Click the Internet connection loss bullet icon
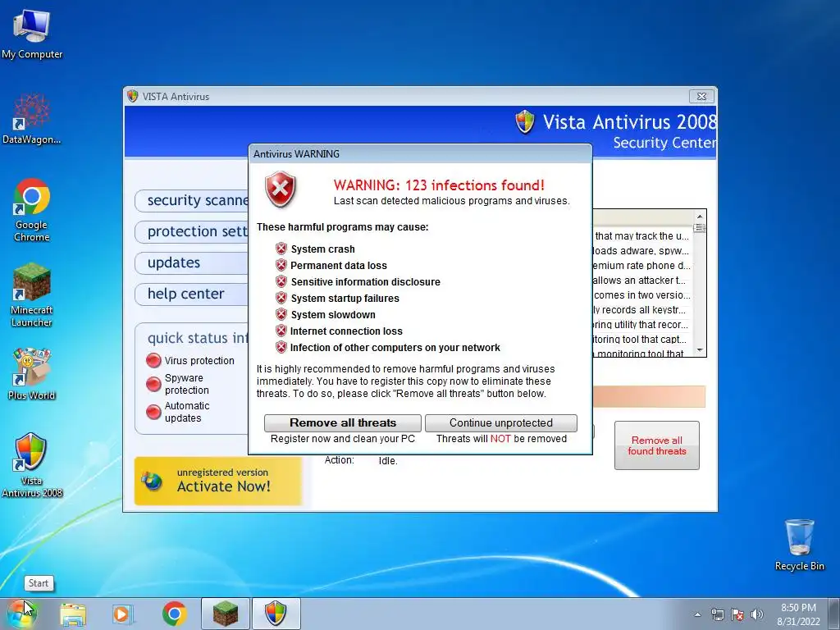 coord(281,331)
